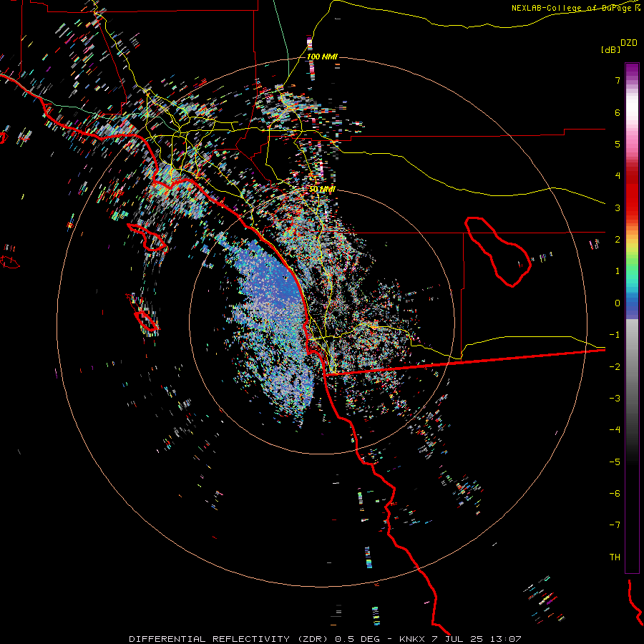This screenshot has width=644, height=644.
Task: Click the 3 value on the color scale
Action: [x=618, y=208]
